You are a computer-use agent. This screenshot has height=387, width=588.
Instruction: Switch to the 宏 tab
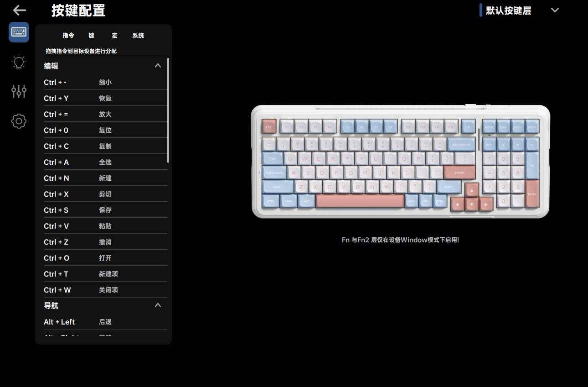(114, 35)
